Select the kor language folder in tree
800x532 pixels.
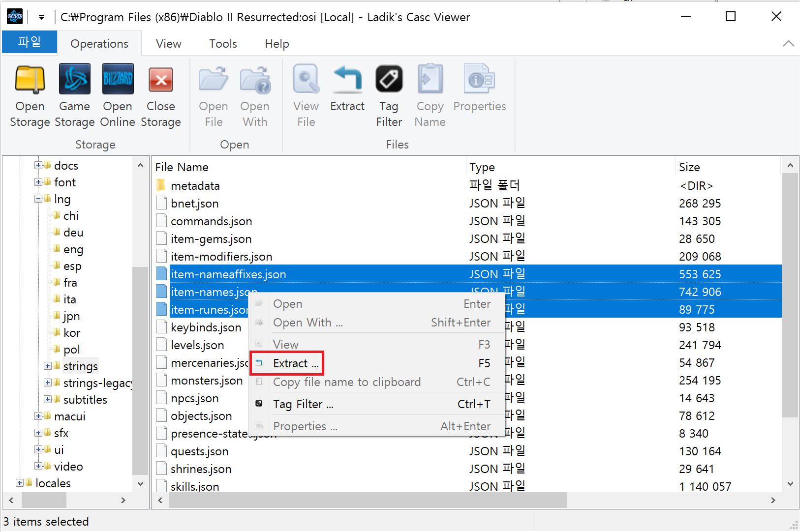coord(72,332)
